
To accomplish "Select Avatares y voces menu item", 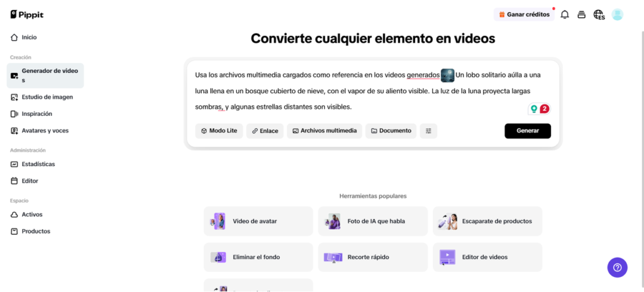I will 45,130.
